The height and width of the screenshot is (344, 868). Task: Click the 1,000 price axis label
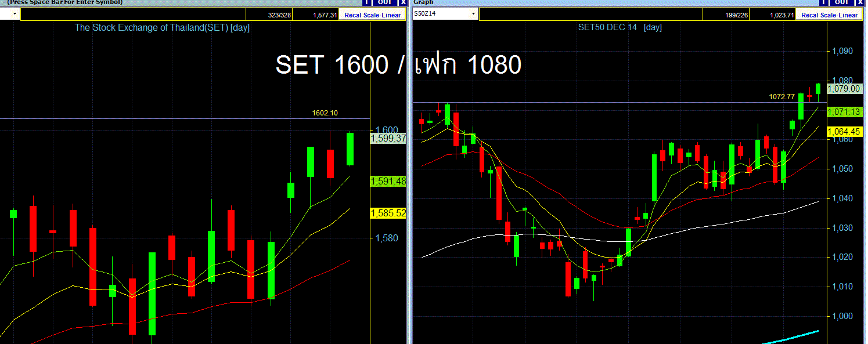[x=841, y=316]
